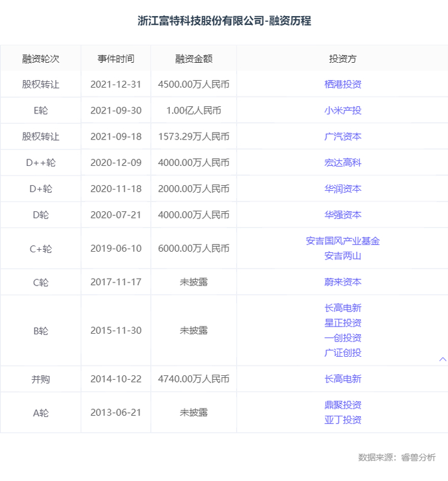Open investor link 鼎聚投资
Viewport: 448px width, 481px height.
342,405
